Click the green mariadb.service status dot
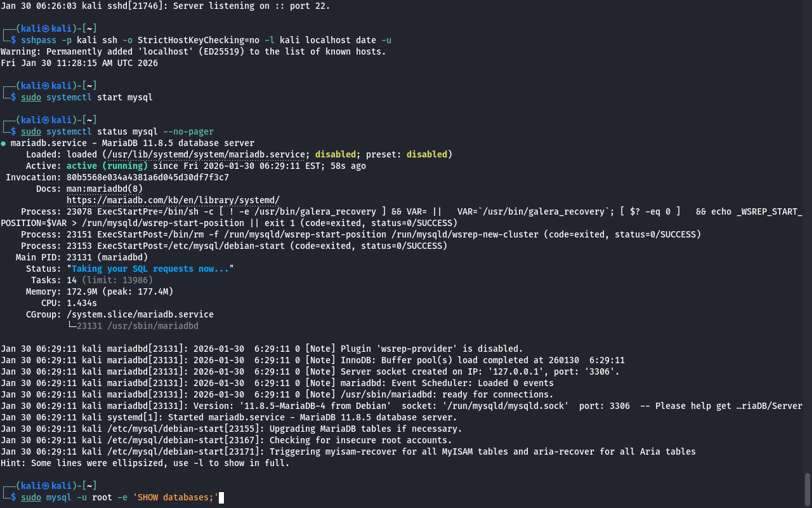The image size is (812, 508). (4, 144)
